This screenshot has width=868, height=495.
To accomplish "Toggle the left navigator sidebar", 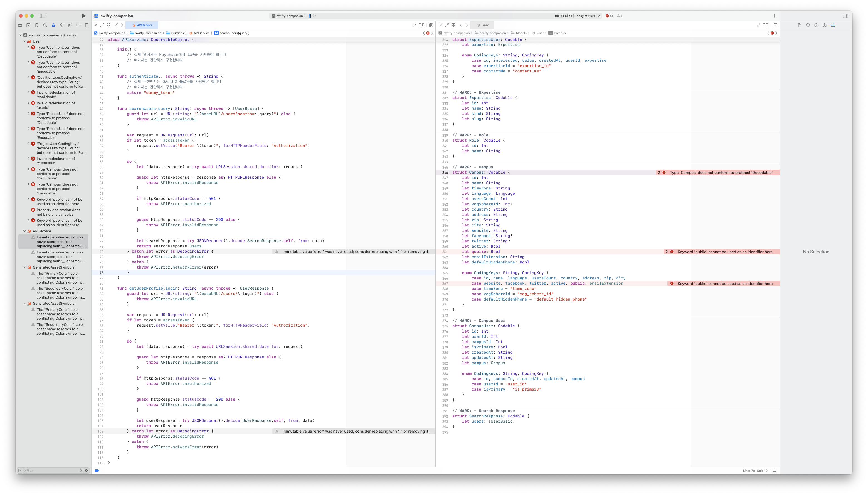I will coord(43,16).
